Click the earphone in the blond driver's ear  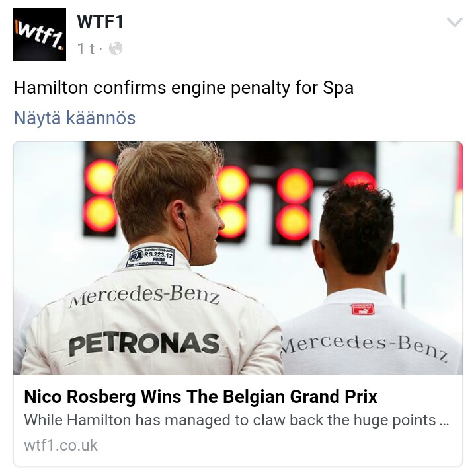click(182, 215)
